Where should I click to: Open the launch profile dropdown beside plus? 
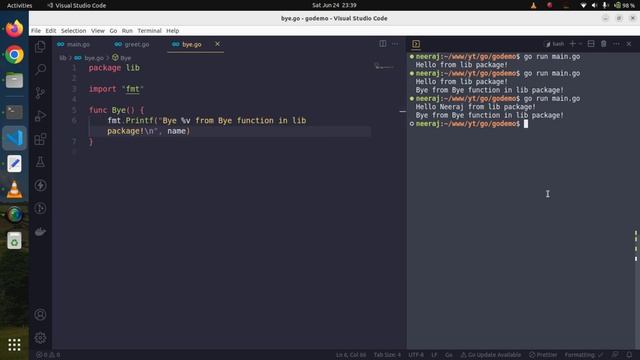(580, 44)
